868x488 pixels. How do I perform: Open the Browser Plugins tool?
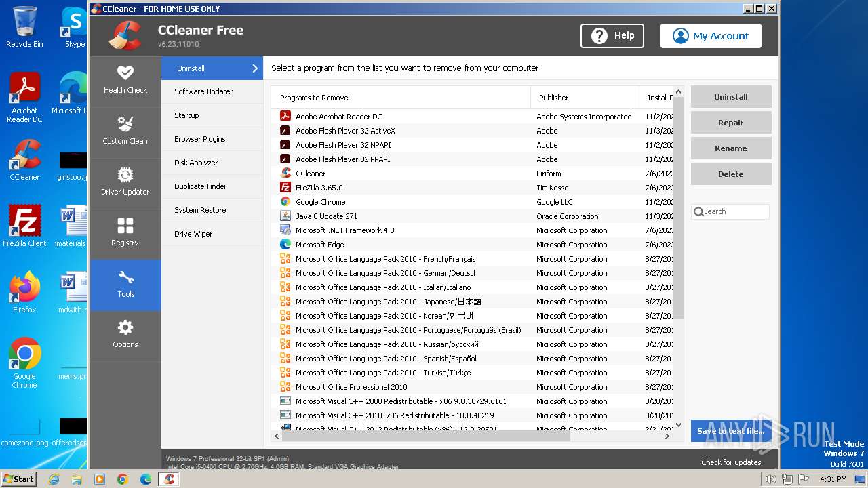pos(212,139)
